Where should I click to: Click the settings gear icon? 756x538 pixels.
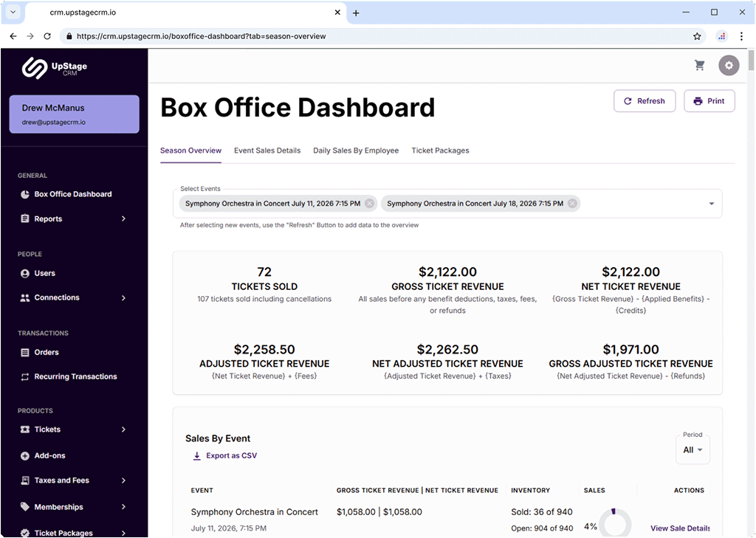[x=729, y=66]
